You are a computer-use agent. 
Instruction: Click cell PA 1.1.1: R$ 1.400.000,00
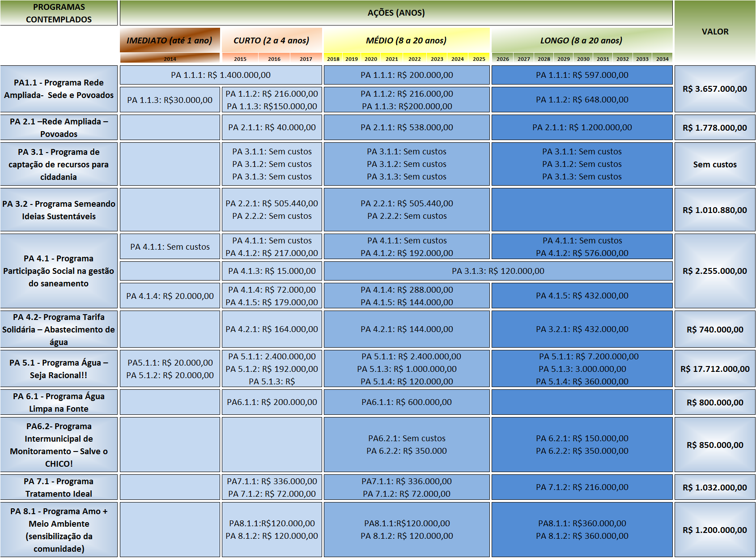coord(221,75)
